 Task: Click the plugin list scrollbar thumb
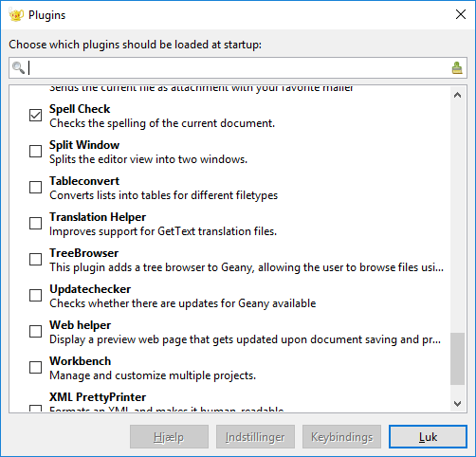pyautogui.click(x=457, y=358)
